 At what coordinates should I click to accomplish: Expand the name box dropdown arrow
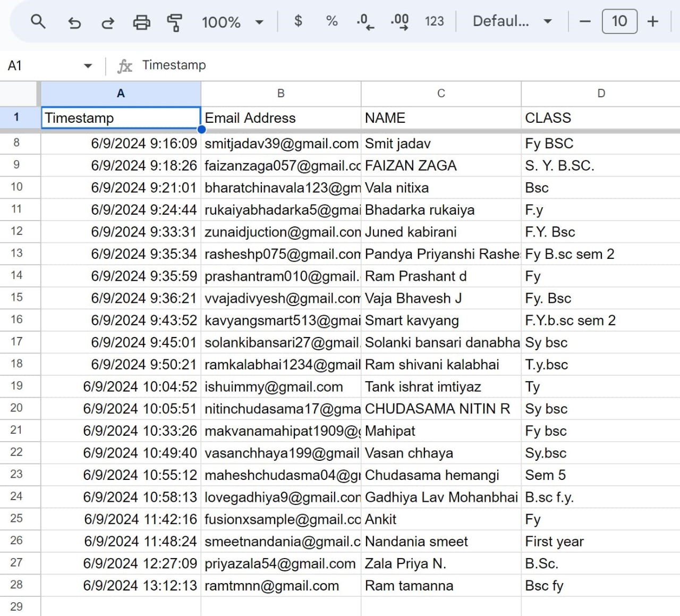[x=88, y=66]
